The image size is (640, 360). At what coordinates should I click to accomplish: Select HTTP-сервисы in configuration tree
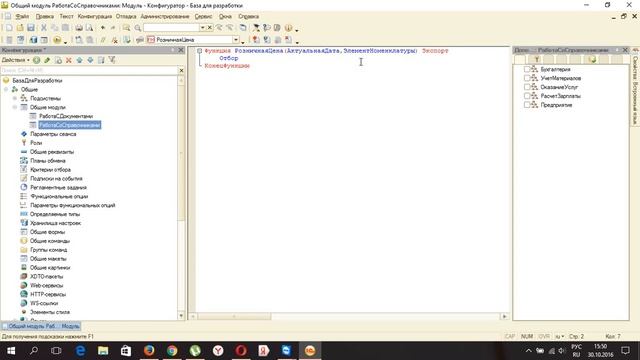tap(48, 294)
